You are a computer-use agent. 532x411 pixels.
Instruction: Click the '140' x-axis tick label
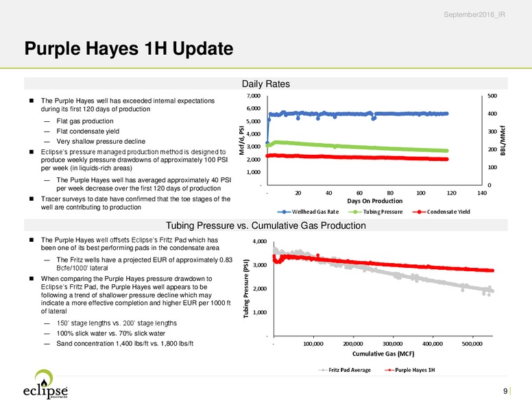pos(482,193)
